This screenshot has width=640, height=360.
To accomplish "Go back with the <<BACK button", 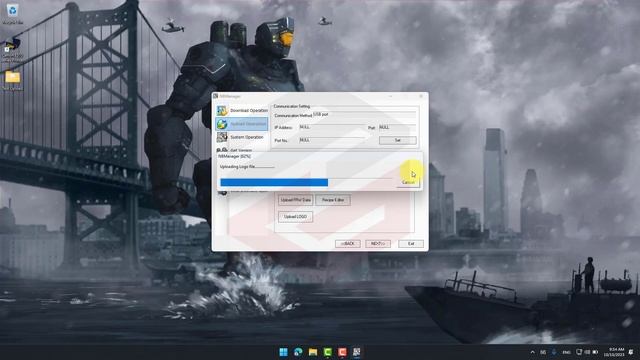I will pyautogui.click(x=348, y=244).
